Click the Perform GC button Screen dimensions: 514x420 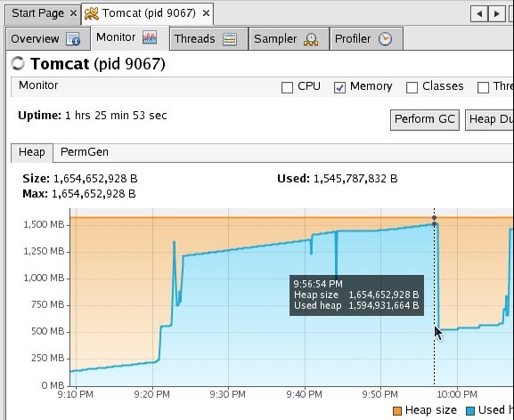[x=425, y=119]
